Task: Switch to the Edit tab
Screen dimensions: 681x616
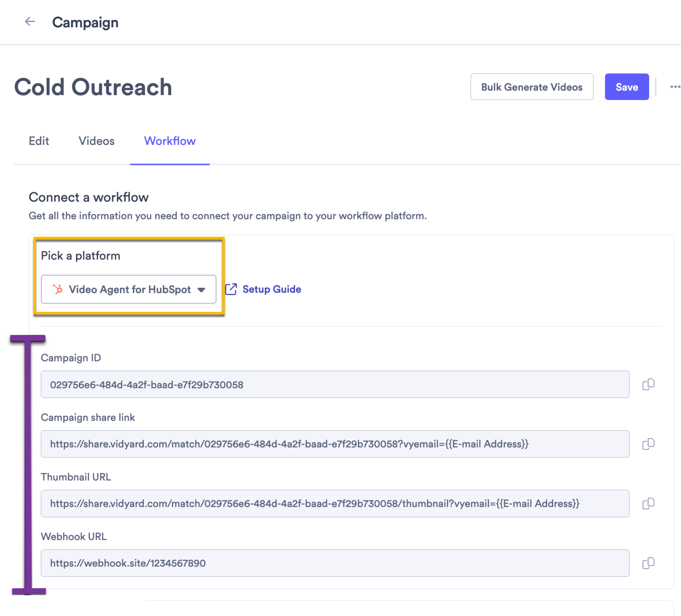Action: tap(39, 141)
